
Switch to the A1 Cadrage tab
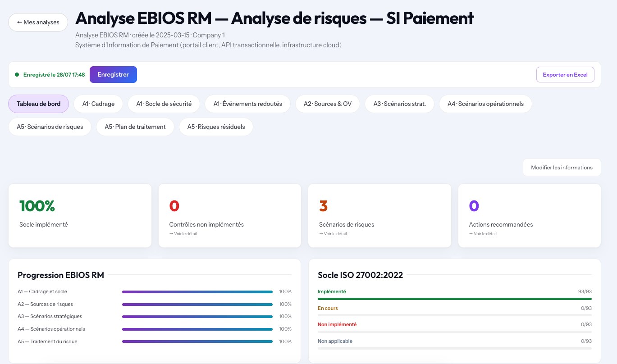coord(98,104)
